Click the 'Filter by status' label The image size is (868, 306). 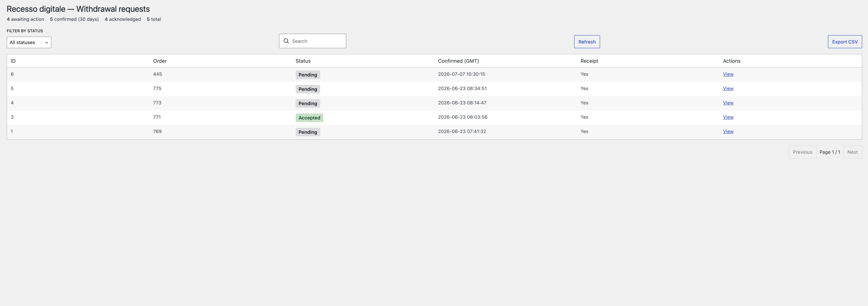25,31
